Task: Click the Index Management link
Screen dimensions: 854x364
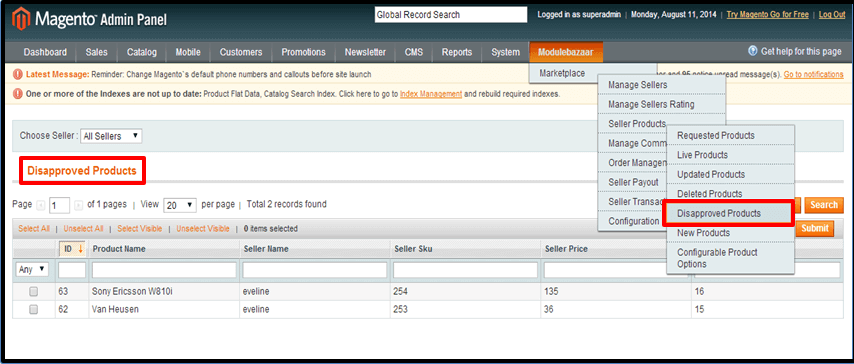Action: (x=431, y=94)
